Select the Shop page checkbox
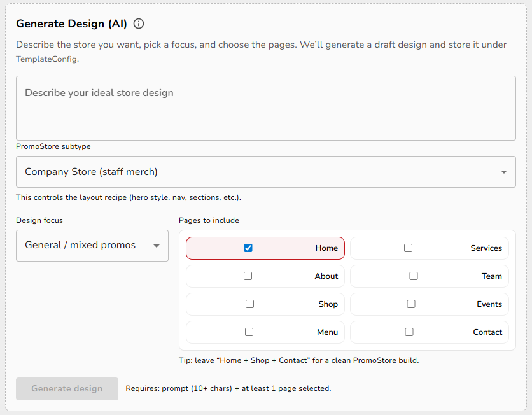Viewport: 532px width, 415px height. [249, 304]
